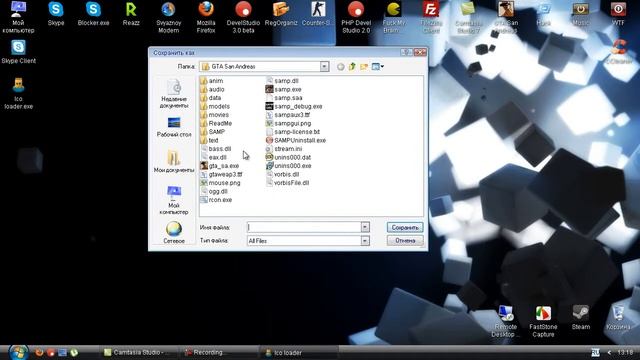Select file sampgui.png

tap(289, 123)
